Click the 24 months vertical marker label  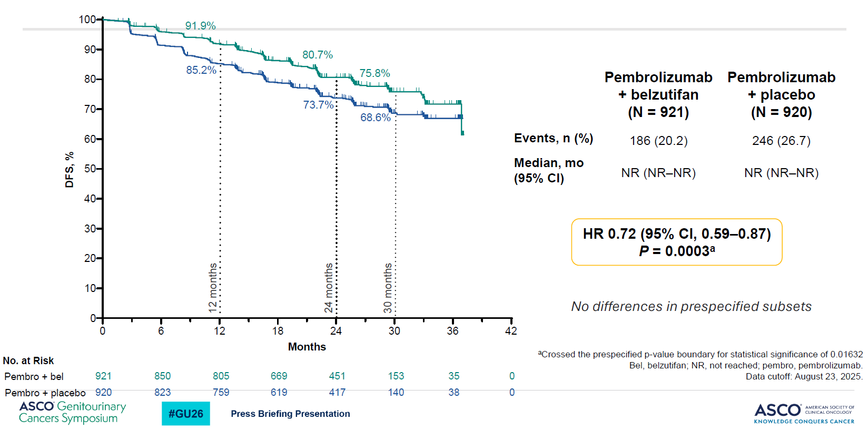coord(329,288)
